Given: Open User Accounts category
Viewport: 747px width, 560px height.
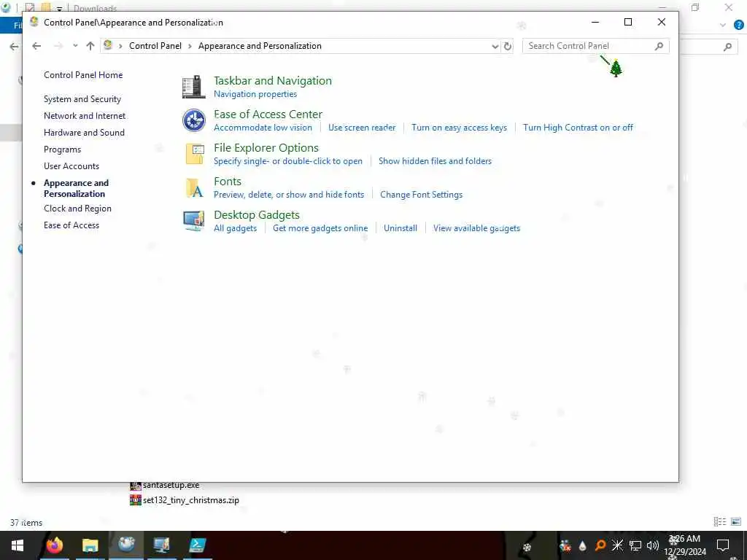Looking at the screenshot, I should (71, 166).
